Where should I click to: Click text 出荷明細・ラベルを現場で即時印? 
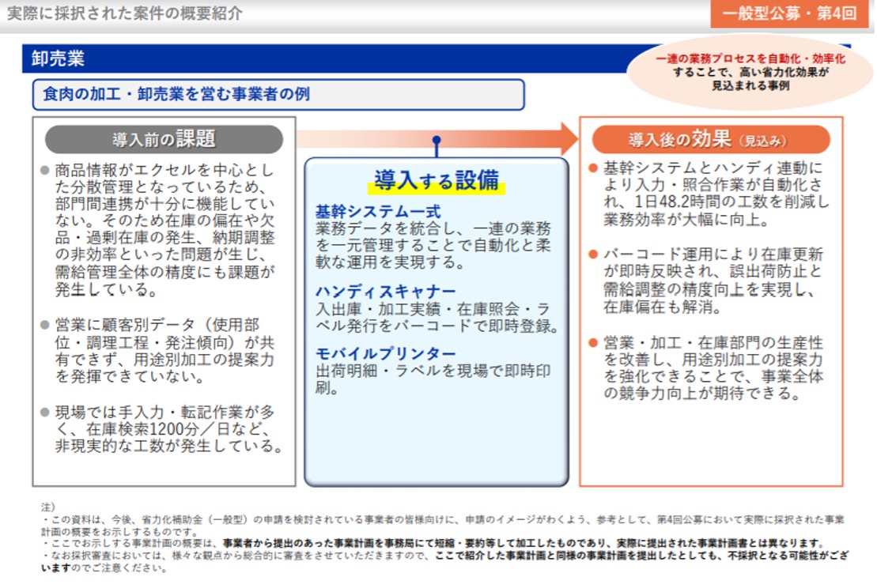coord(433,371)
